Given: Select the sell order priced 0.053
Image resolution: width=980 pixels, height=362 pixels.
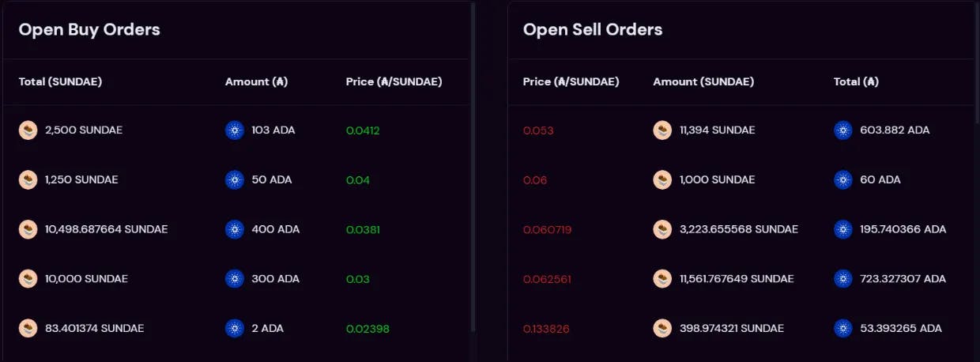Looking at the screenshot, I should (741, 130).
